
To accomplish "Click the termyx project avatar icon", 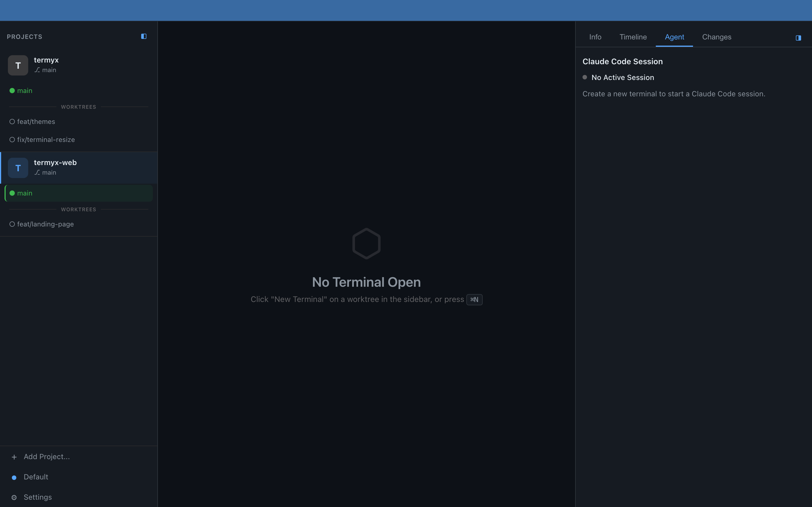I will pyautogui.click(x=18, y=65).
